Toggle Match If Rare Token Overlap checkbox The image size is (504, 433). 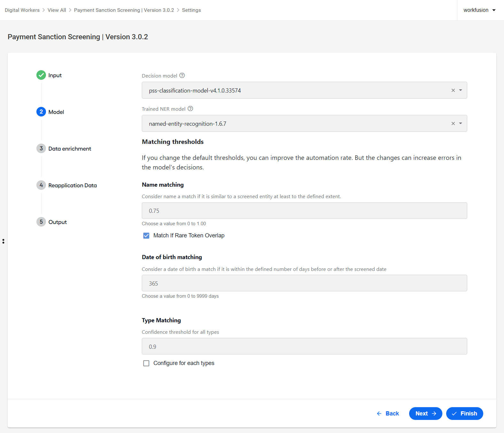click(146, 235)
